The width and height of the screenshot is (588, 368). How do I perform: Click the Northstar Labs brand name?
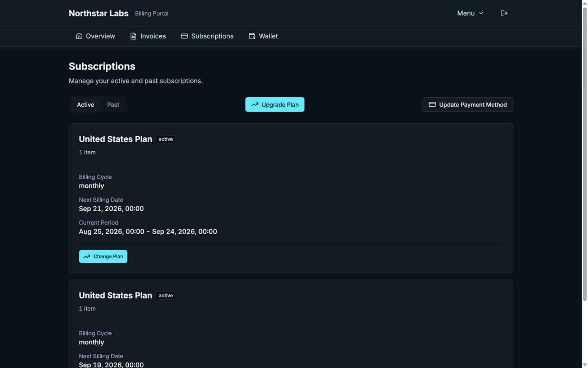coord(98,13)
